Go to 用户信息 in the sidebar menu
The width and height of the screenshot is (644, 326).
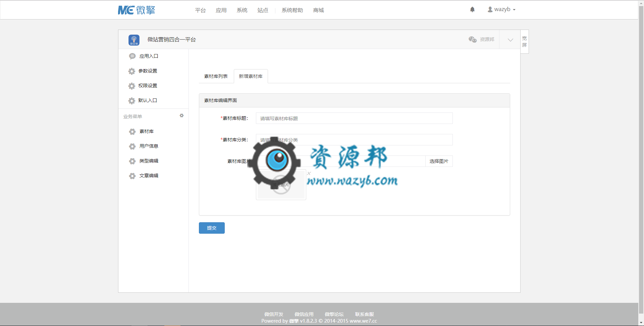pos(149,146)
